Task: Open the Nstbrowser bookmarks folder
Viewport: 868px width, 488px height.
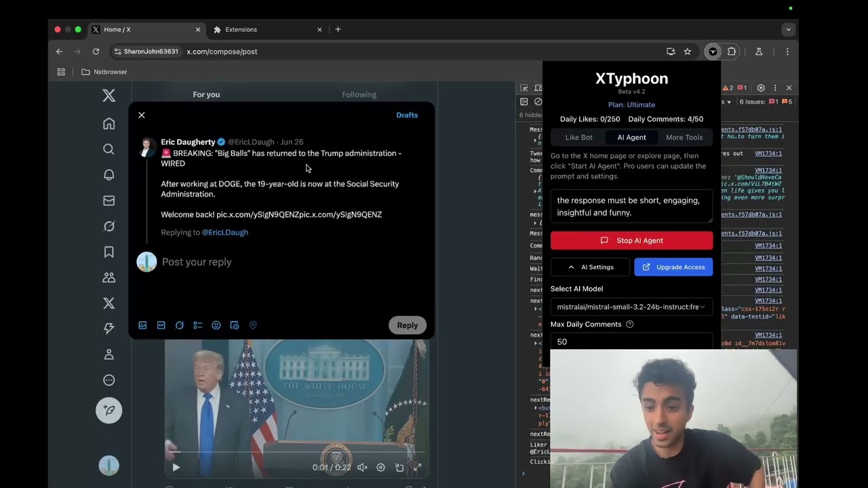Action: click(104, 72)
